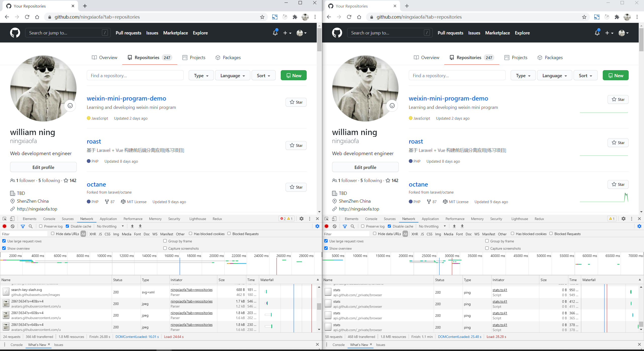644x351 pixels.
Task: Click the bookmark star in left browser address bar
Action: [262, 17]
